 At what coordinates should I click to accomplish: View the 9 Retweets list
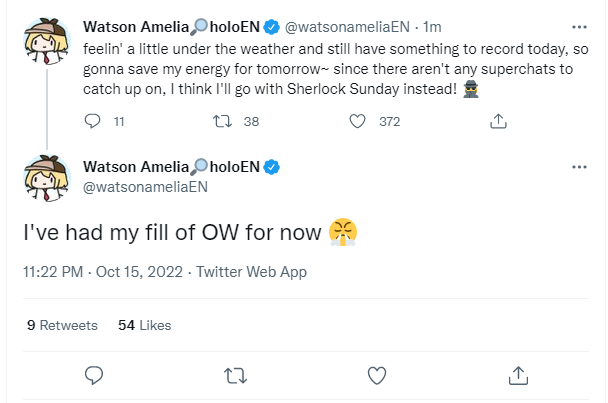click(x=62, y=325)
